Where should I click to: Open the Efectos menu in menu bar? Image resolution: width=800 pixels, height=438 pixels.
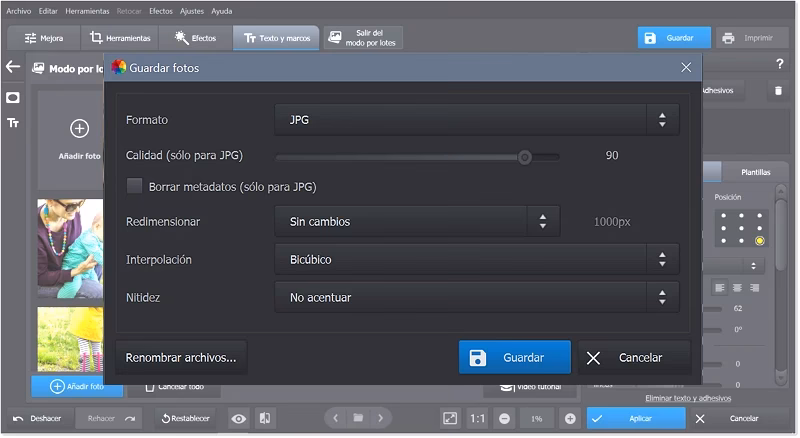coord(160,10)
